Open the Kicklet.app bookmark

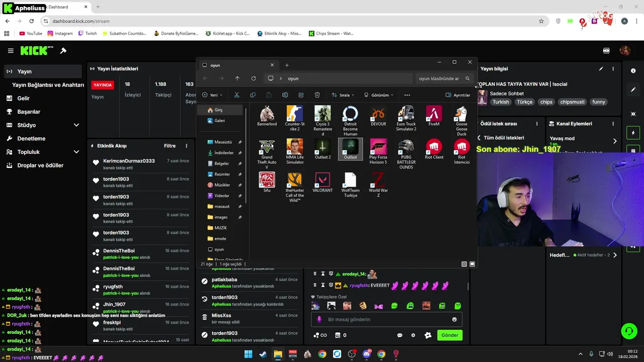coord(228,34)
